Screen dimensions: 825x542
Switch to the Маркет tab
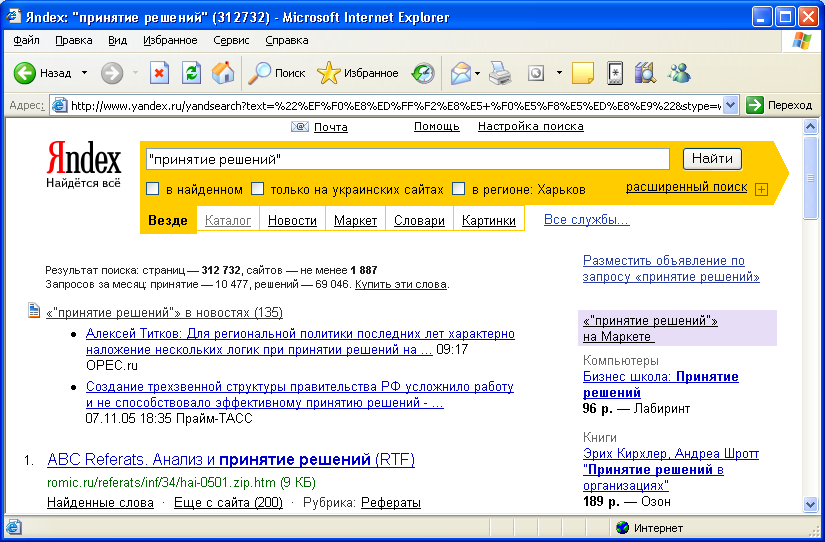click(x=355, y=220)
